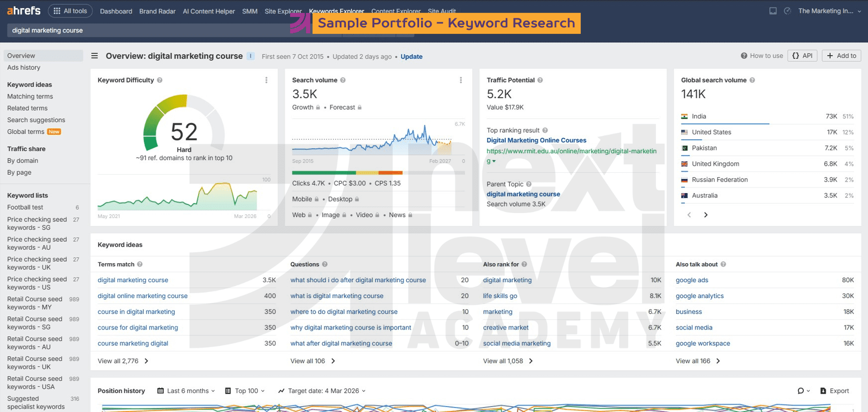Click the help icon beside Parent Topic

529,184
